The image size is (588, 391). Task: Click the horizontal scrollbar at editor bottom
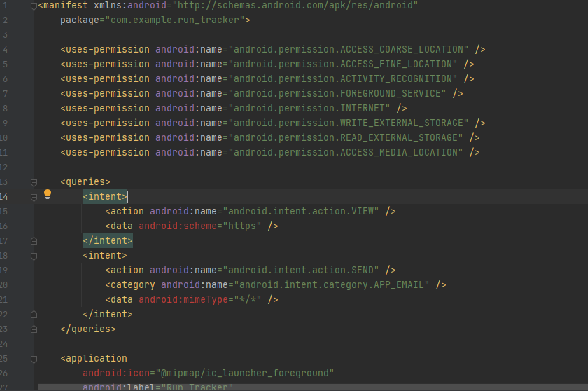tap(313, 387)
